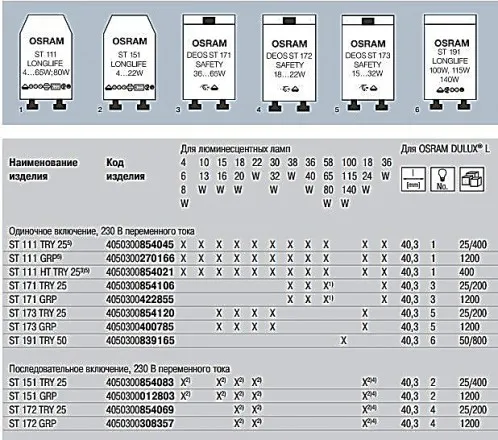Click the 'Для OSRAM DULUX L' heading

(x=445, y=149)
